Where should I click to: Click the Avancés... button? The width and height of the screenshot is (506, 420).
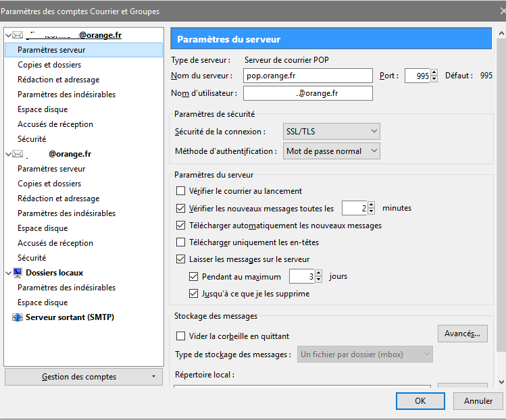pyautogui.click(x=462, y=334)
